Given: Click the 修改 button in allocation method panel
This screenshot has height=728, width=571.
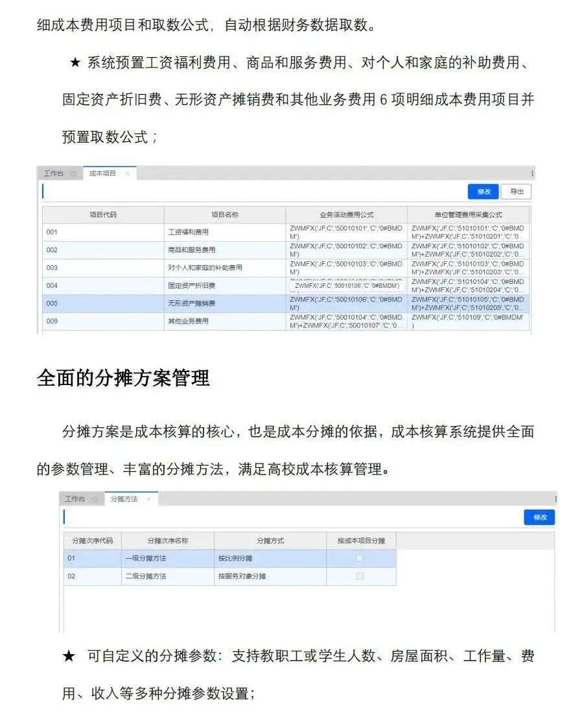Looking at the screenshot, I should click(539, 517).
